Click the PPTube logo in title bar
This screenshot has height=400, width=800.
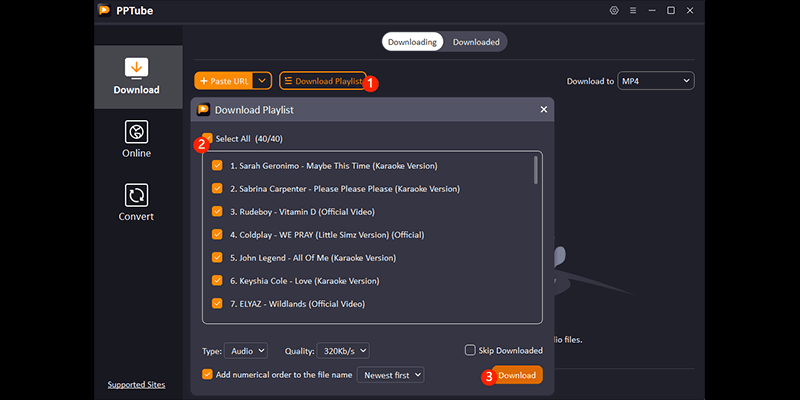click(x=105, y=10)
